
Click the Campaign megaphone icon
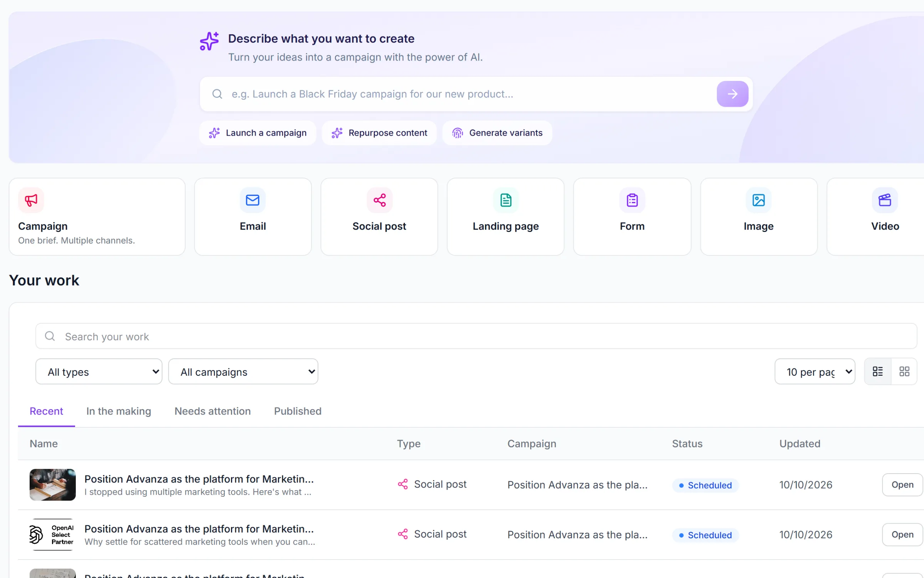pos(31,200)
